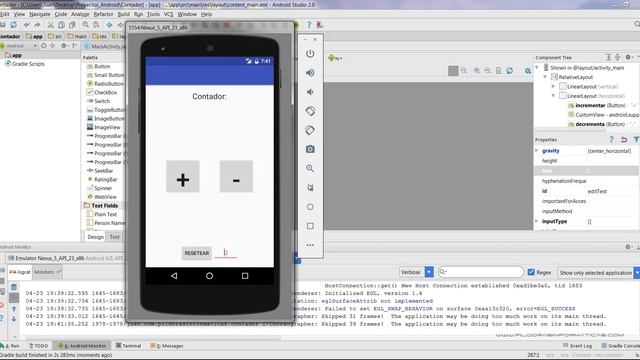Switch to the Text editor tab
640x360 pixels.
115,237
